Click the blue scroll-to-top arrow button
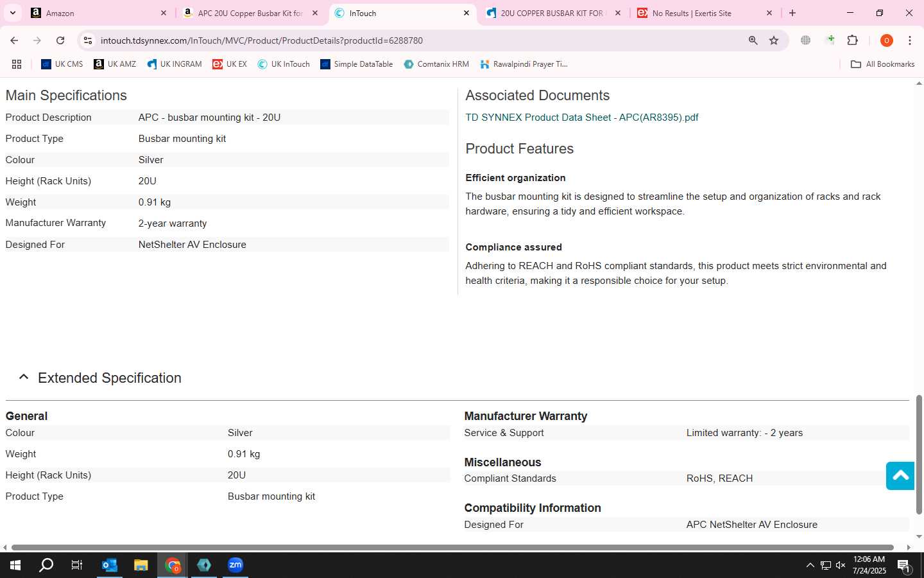 pyautogui.click(x=900, y=475)
